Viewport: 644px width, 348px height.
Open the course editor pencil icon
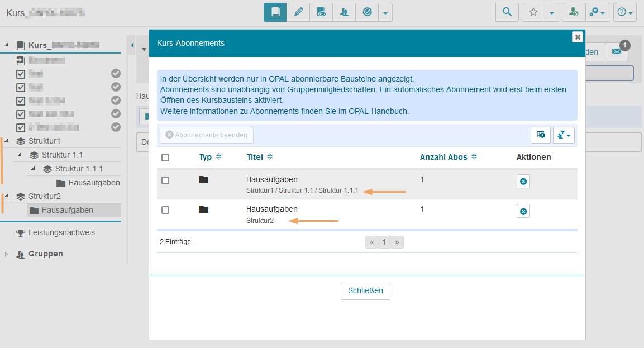pyautogui.click(x=298, y=12)
